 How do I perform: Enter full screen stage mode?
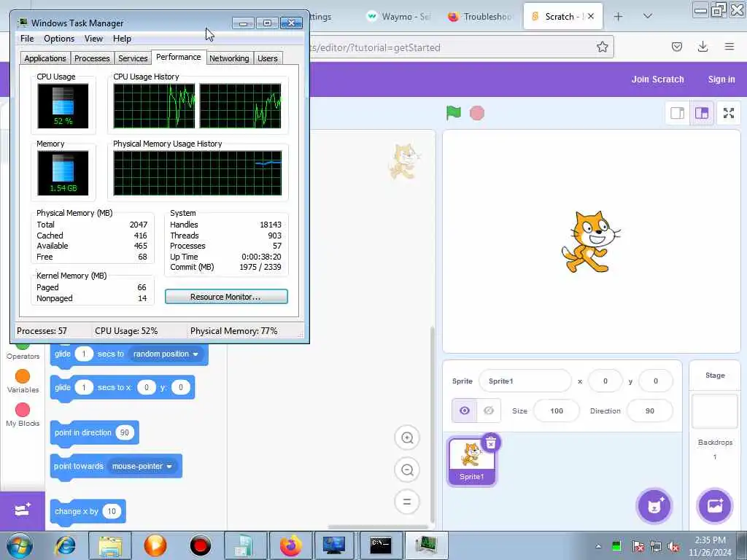click(729, 113)
